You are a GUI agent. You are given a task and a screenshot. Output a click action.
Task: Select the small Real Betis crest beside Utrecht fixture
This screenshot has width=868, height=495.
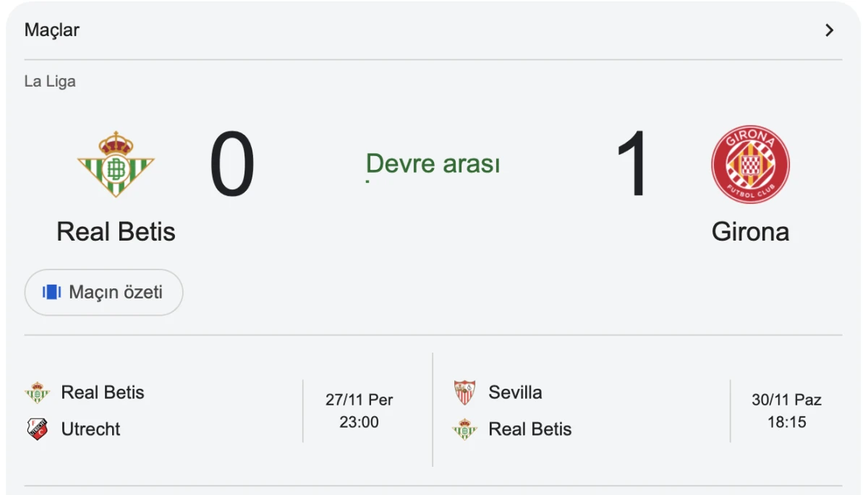pos(38,392)
